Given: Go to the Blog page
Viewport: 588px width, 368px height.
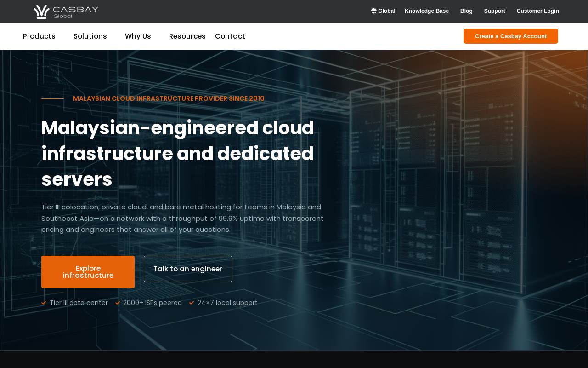Looking at the screenshot, I should coord(466,11).
